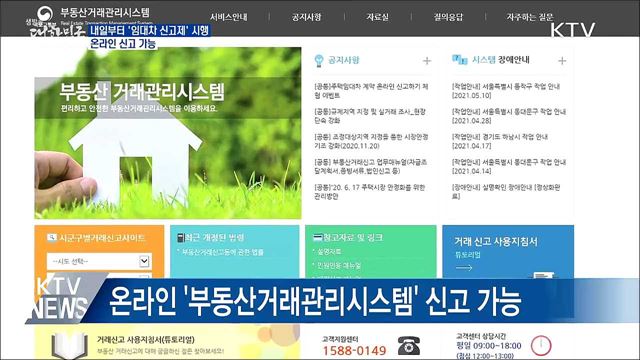Click the 시스템 장애안내 heading icon
Image resolution: width=640 pixels, height=360 pixels.
460,60
